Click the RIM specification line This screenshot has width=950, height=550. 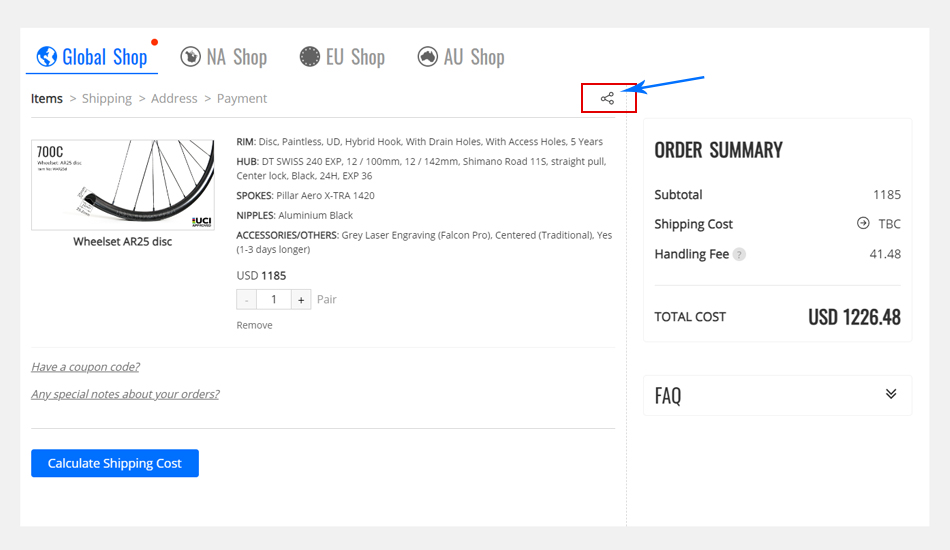(419, 142)
